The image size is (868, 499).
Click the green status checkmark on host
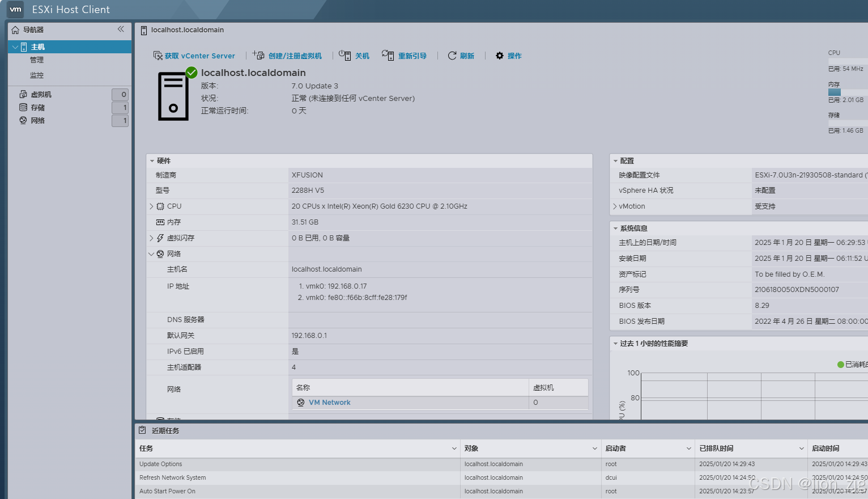point(192,73)
